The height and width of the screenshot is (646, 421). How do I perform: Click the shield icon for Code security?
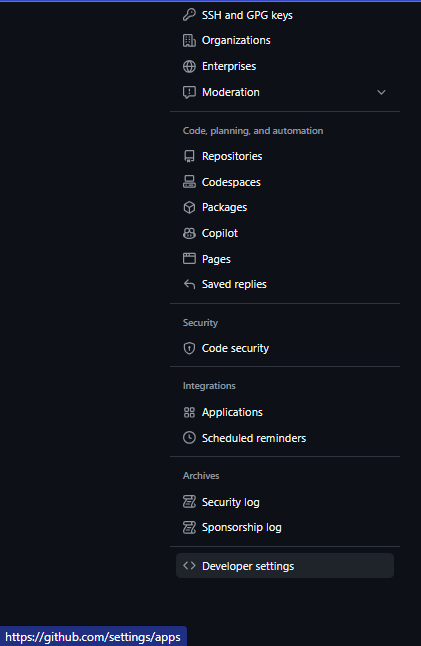click(x=189, y=349)
